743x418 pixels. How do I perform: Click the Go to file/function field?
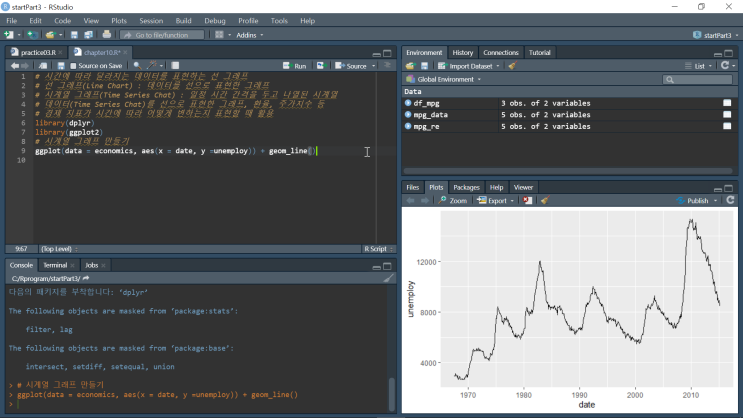(x=162, y=35)
